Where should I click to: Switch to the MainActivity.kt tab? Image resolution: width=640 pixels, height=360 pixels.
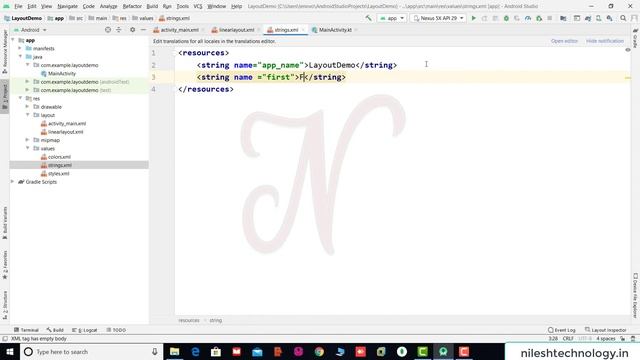pyautogui.click(x=335, y=30)
